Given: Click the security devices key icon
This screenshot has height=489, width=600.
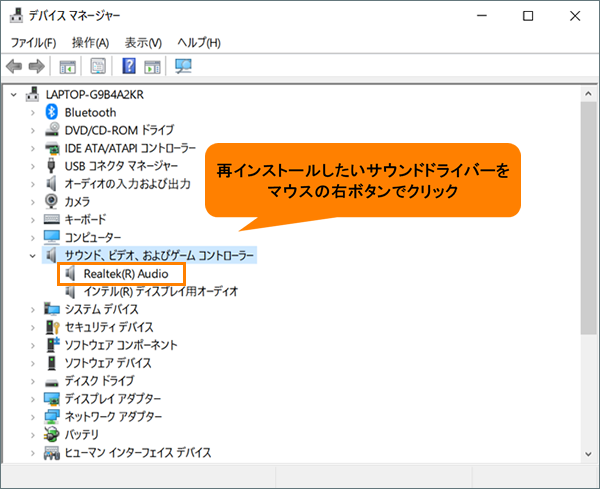Looking at the screenshot, I should pos(52,327).
